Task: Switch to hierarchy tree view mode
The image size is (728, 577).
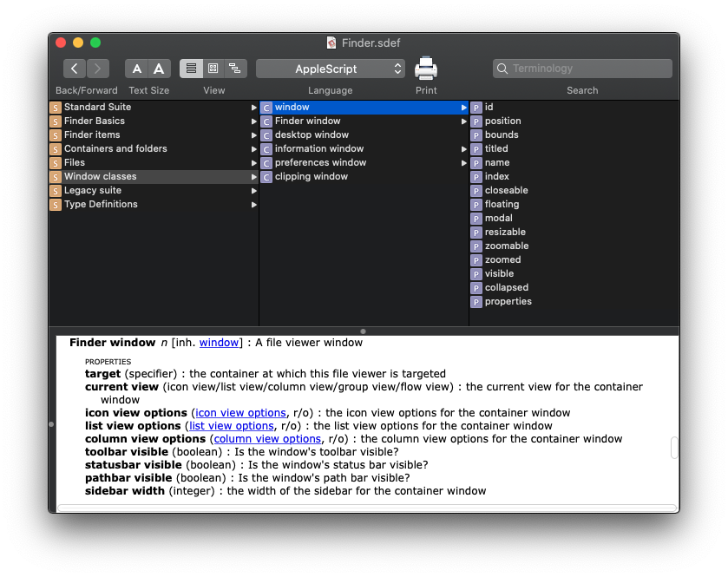Action: 235,69
